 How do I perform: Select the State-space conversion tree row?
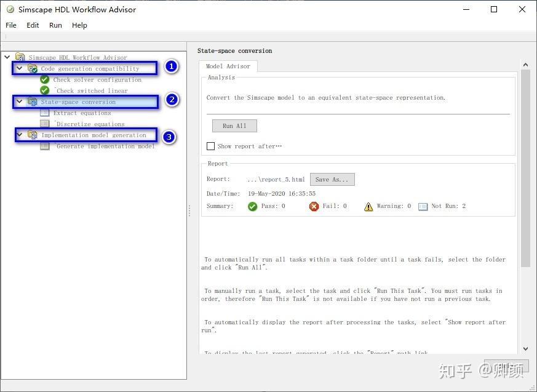(x=78, y=102)
